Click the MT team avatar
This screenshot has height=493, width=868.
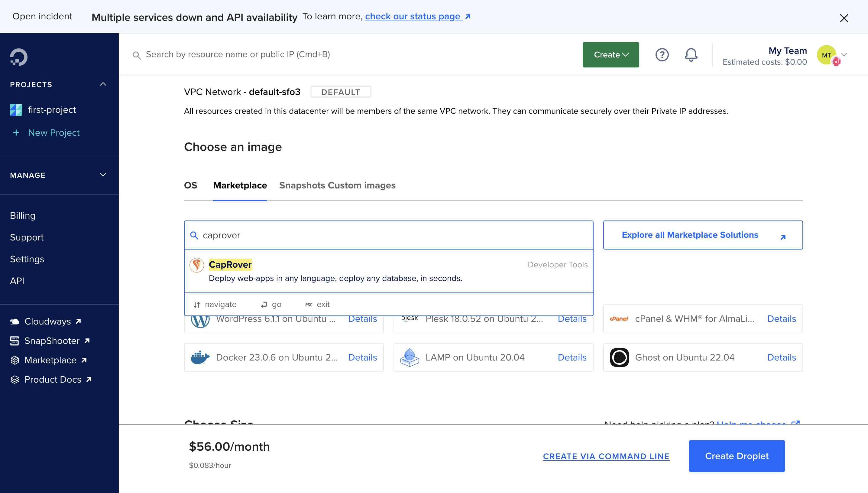(x=826, y=55)
